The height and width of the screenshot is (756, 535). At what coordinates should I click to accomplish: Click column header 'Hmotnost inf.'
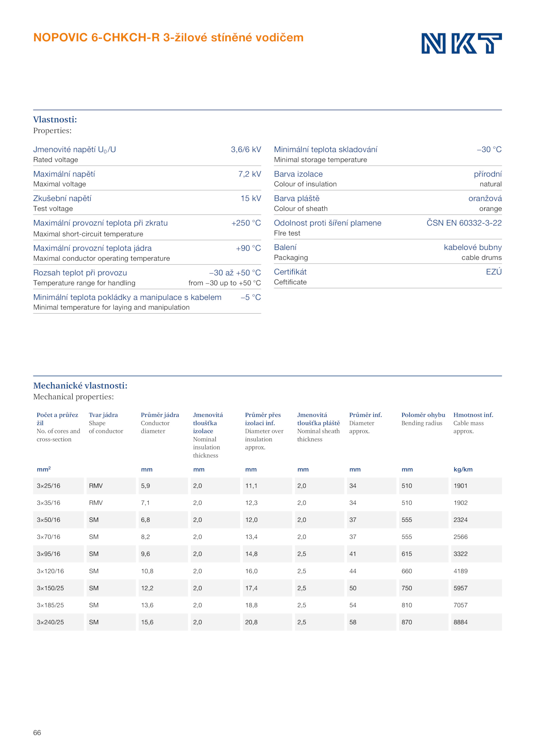(x=473, y=415)
